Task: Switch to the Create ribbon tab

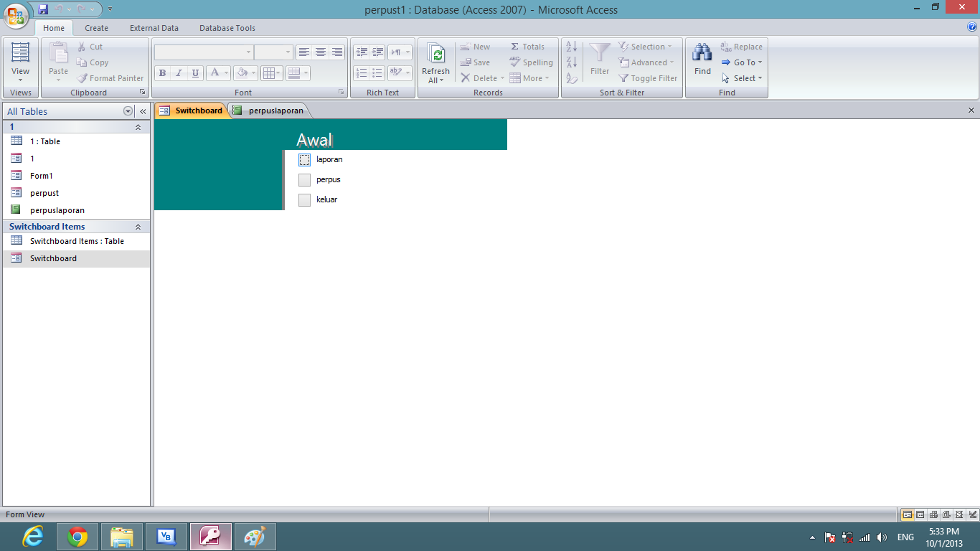Action: pyautogui.click(x=96, y=28)
